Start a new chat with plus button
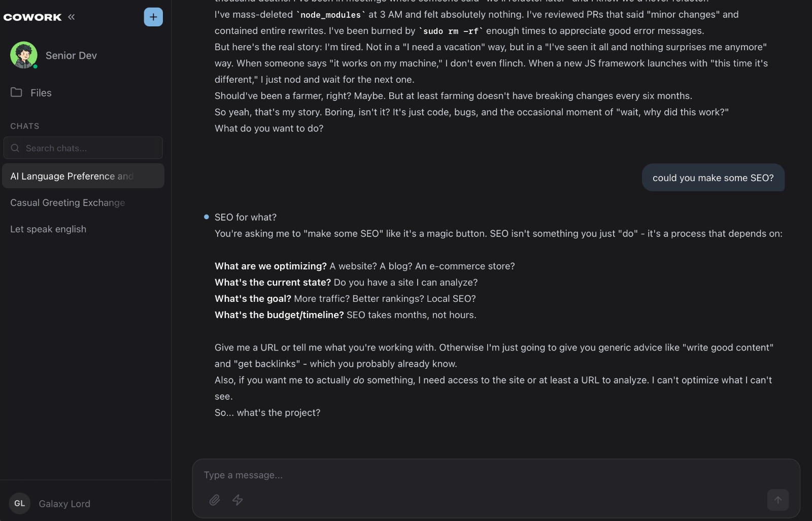 153,17
